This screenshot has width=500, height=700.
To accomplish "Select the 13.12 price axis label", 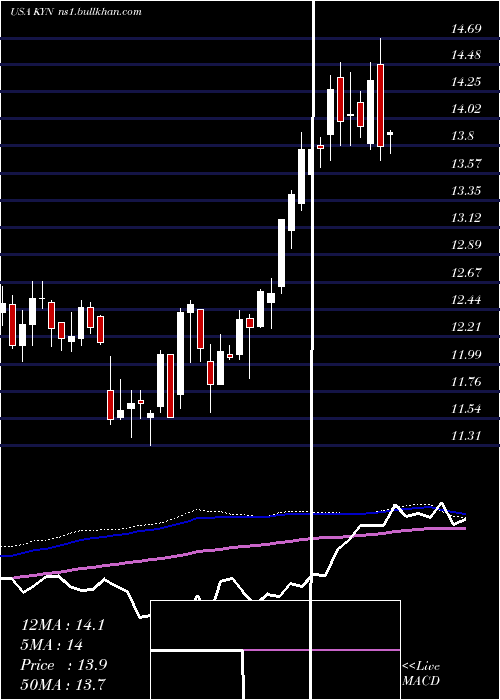I will [x=466, y=217].
